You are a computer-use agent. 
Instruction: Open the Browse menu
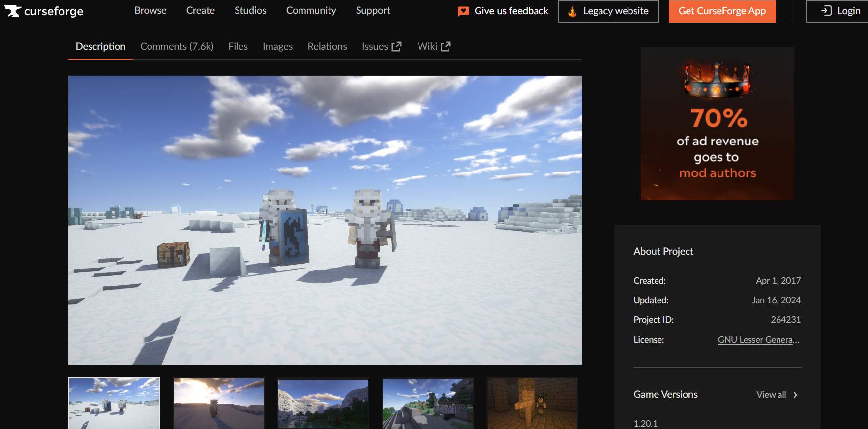pyautogui.click(x=150, y=10)
